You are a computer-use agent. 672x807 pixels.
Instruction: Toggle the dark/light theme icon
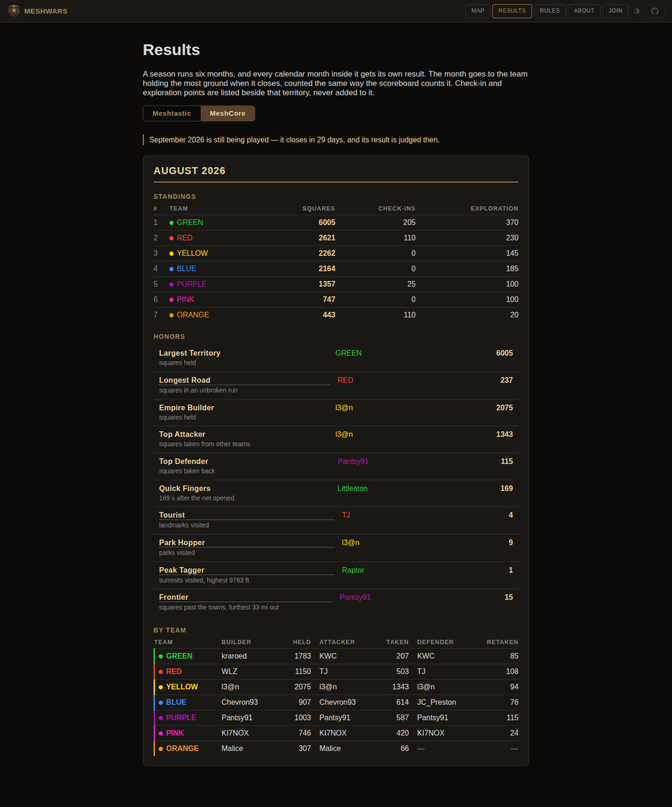point(637,11)
